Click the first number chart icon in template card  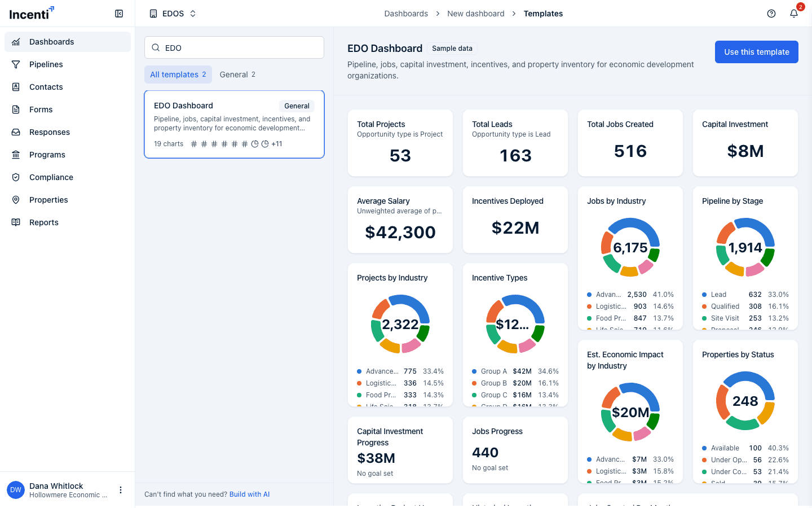194,144
